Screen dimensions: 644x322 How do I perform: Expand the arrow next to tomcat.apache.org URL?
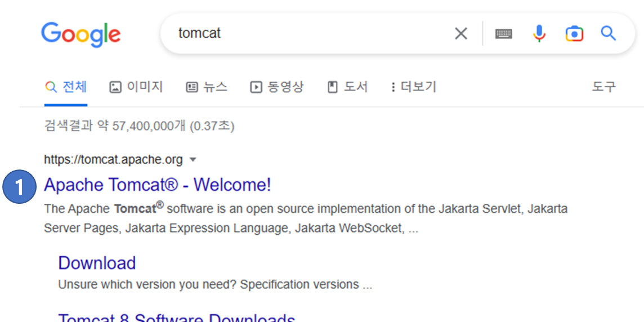193,160
